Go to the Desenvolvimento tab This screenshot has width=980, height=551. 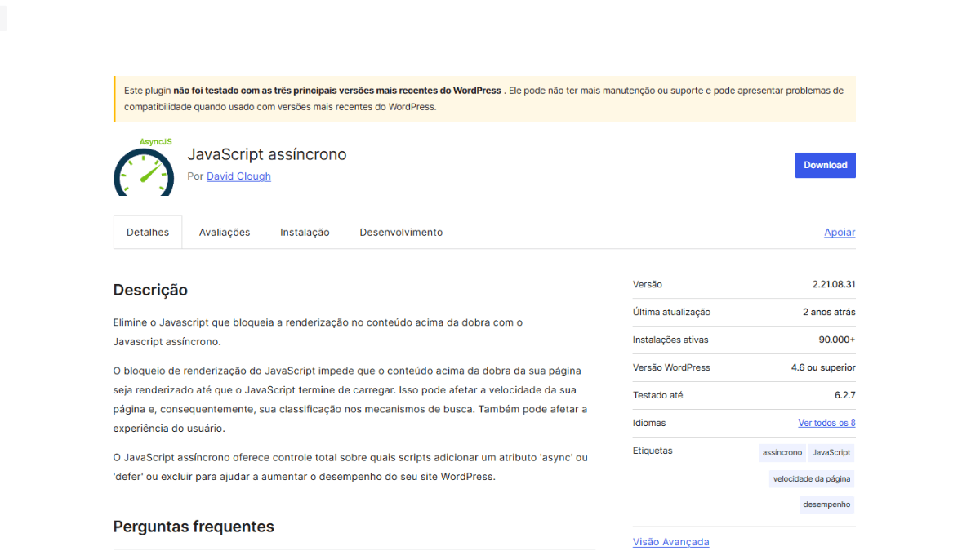click(x=401, y=233)
